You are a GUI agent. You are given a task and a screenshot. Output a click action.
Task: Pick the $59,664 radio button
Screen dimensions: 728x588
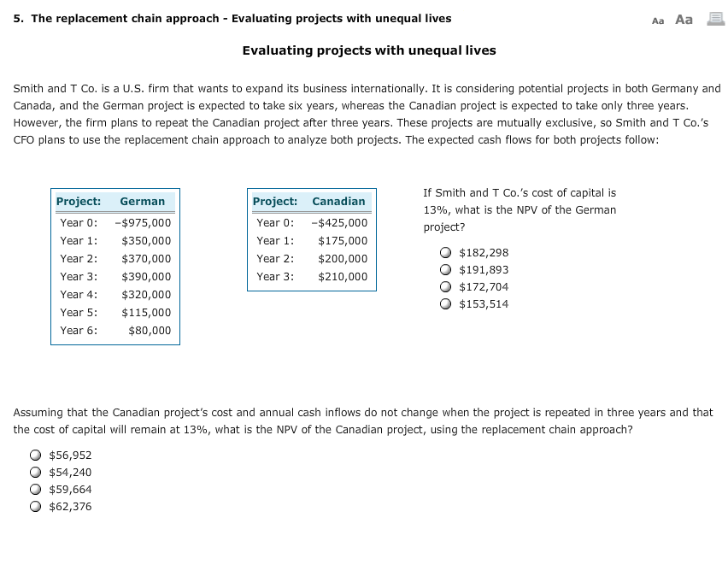[36, 490]
